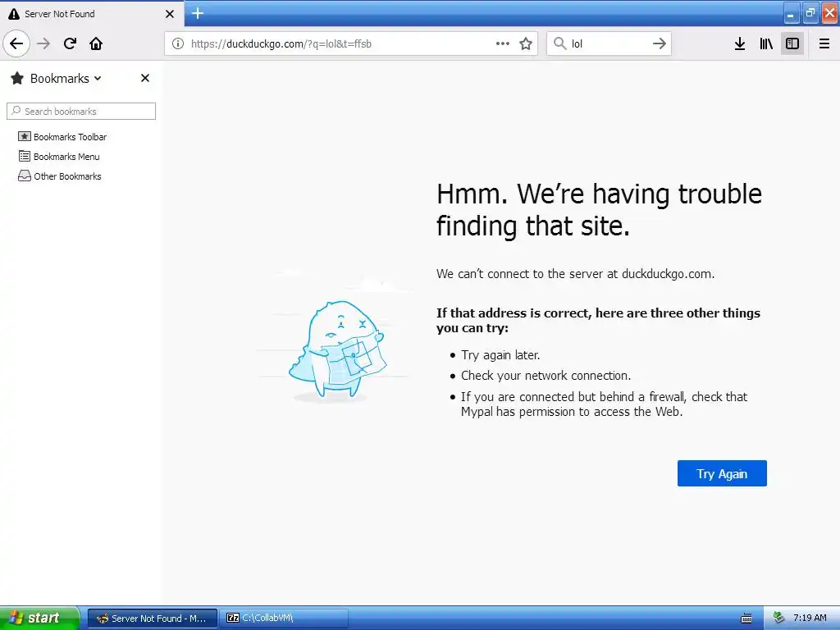Viewport: 840px width, 630px height.
Task: Restore down the browser window
Action: (x=810, y=13)
